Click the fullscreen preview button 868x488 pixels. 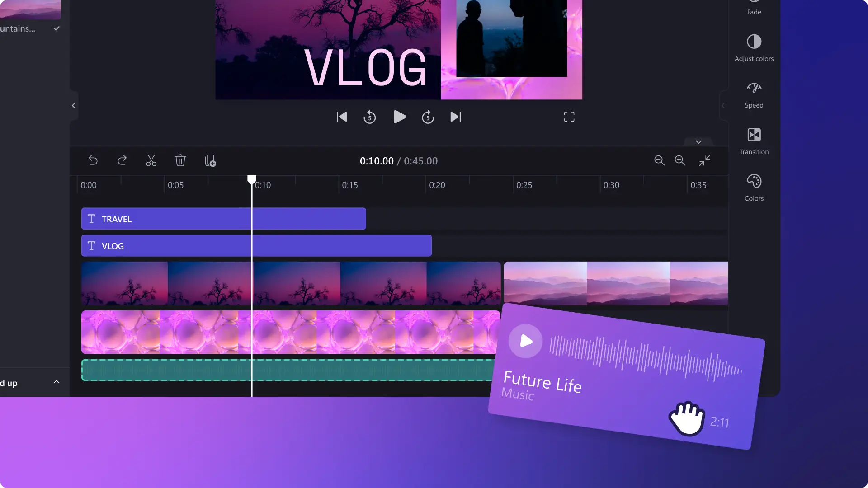pos(569,117)
